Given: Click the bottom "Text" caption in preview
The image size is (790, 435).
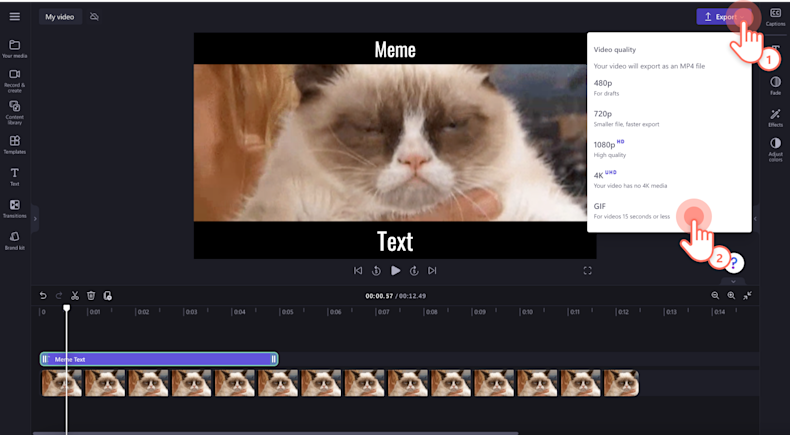Looking at the screenshot, I should 395,241.
